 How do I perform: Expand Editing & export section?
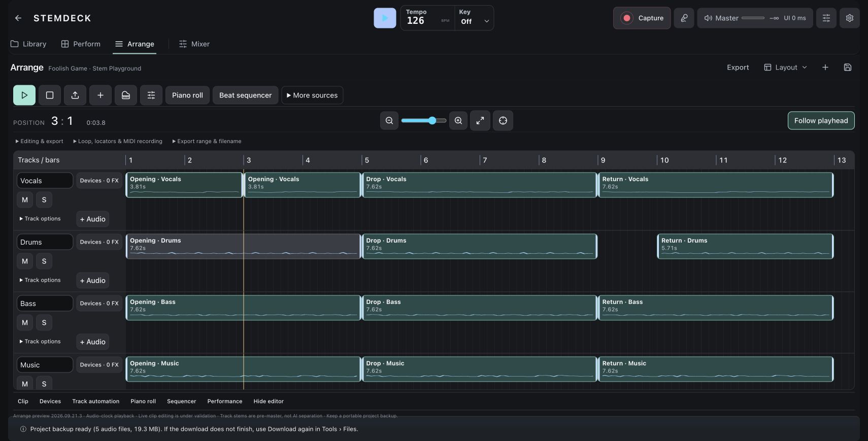point(40,142)
